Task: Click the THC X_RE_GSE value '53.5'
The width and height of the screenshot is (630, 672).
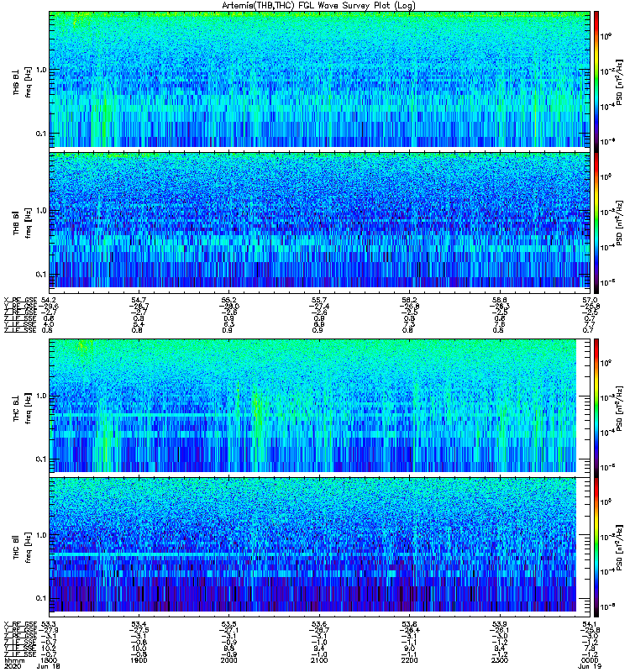Action: coord(228,624)
